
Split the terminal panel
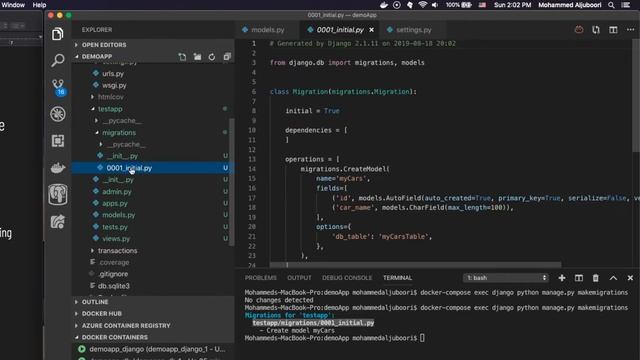(579, 278)
